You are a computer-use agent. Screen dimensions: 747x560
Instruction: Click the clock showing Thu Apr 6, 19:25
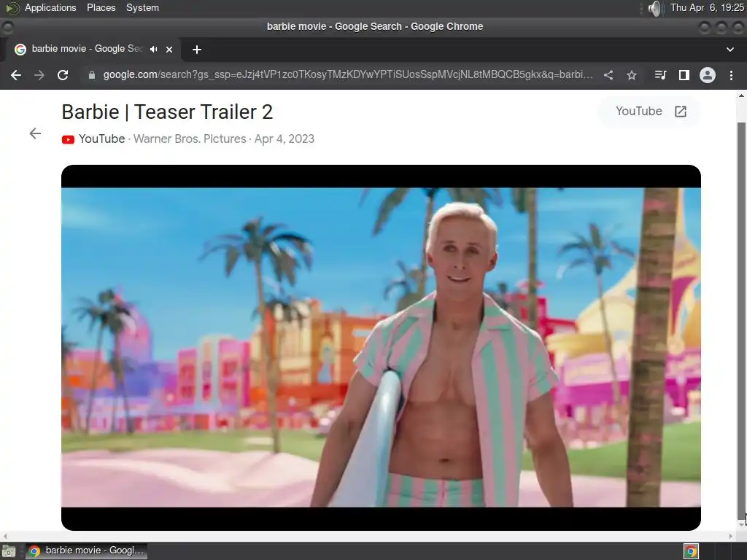(x=707, y=7)
